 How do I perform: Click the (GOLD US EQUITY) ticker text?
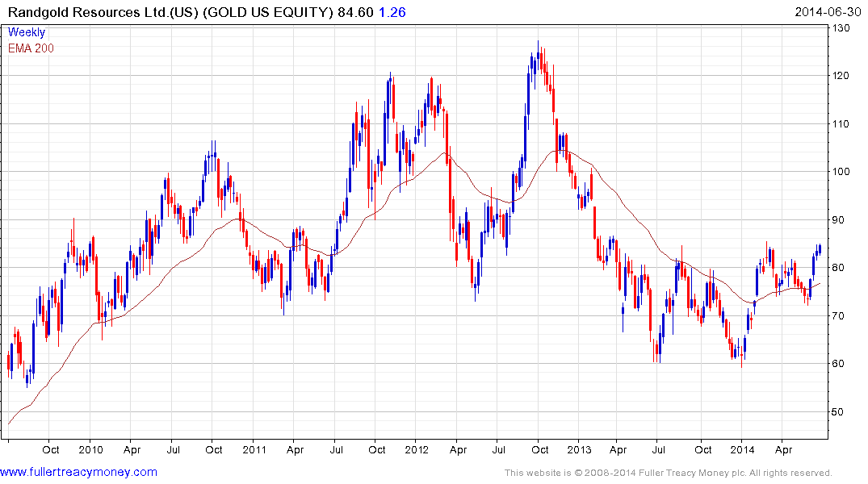(x=269, y=12)
